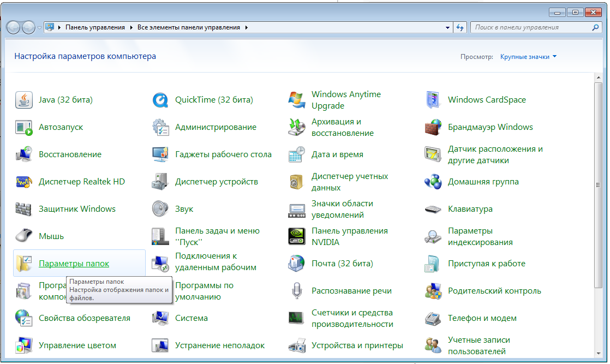This screenshot has height=364, width=610.
Task: Select the Панель управления breadcrumb
Action: coord(95,28)
